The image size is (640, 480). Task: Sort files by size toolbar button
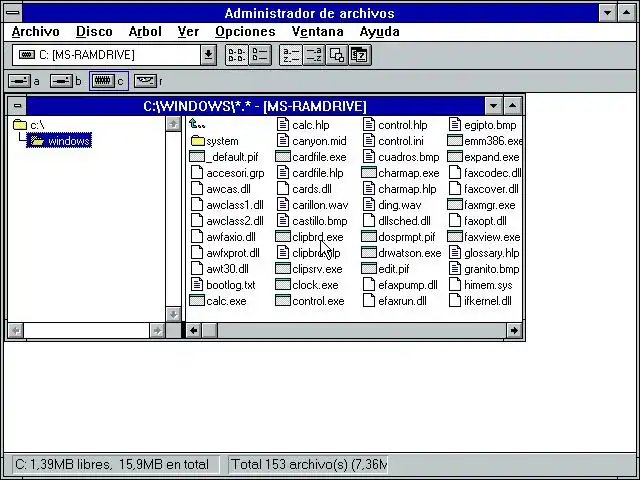click(x=337, y=55)
